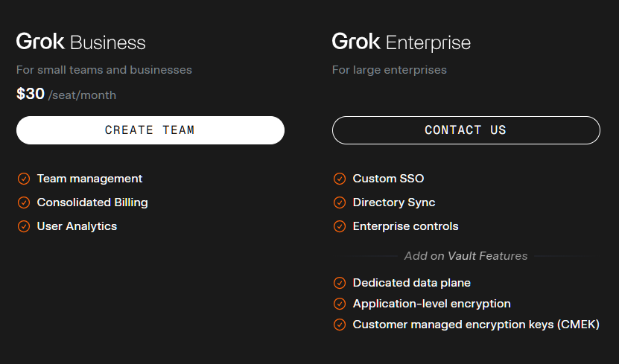Click the For large enterprises subtitle
619x364 pixels.
coord(389,70)
